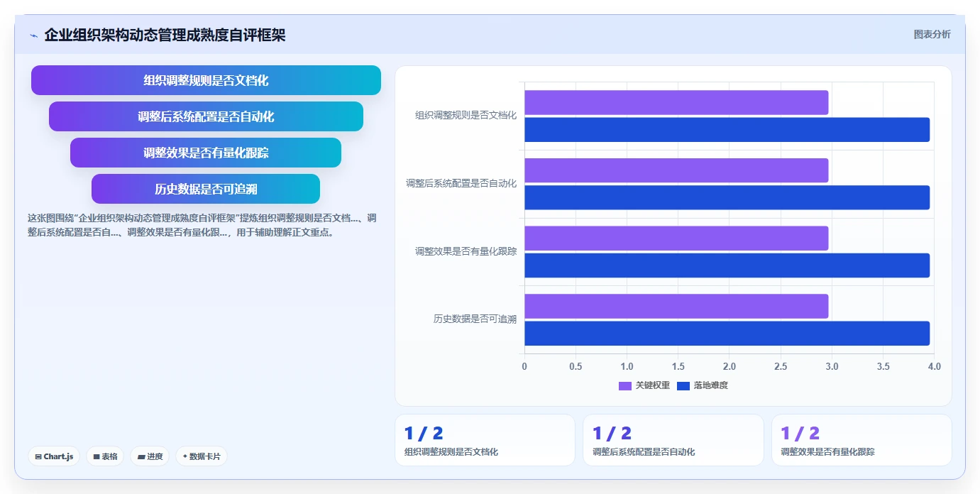Click the 历史数据是否可追溯 funnel bar
Screen dimensions: 980x494
[206, 189]
